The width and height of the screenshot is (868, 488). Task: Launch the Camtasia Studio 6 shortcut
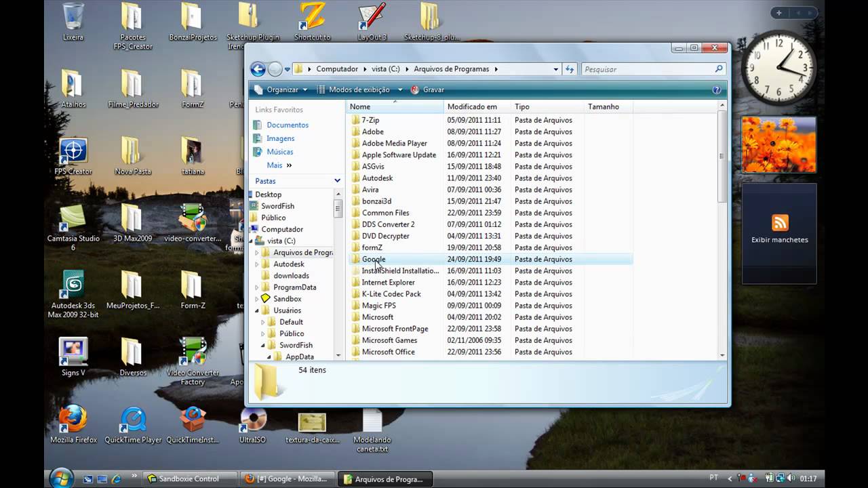tap(73, 227)
